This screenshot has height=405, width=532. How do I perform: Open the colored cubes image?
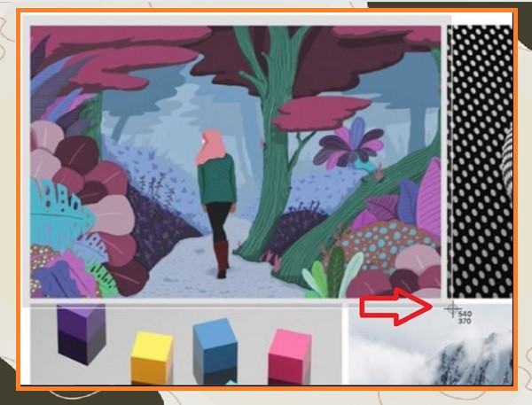[186, 345]
